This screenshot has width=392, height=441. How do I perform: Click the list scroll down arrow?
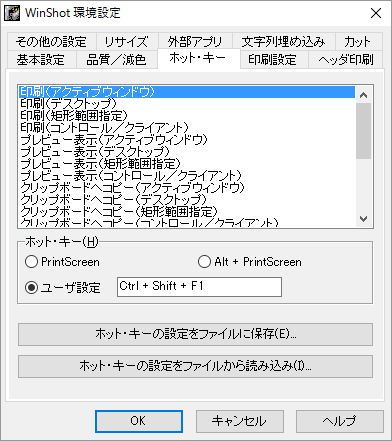363,219
